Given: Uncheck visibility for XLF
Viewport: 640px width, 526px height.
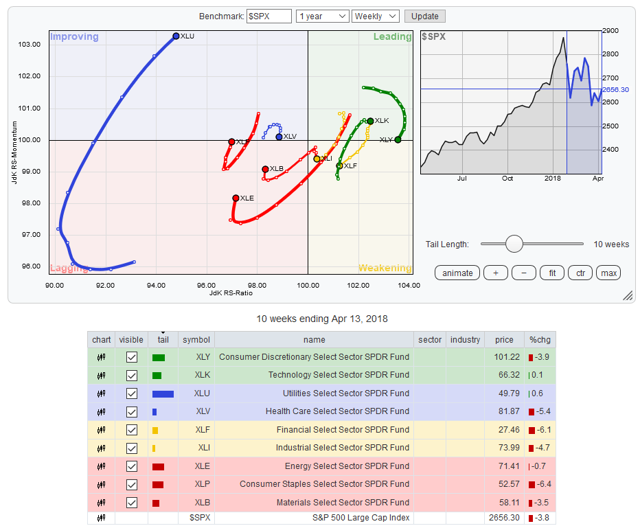Looking at the screenshot, I should click(131, 430).
